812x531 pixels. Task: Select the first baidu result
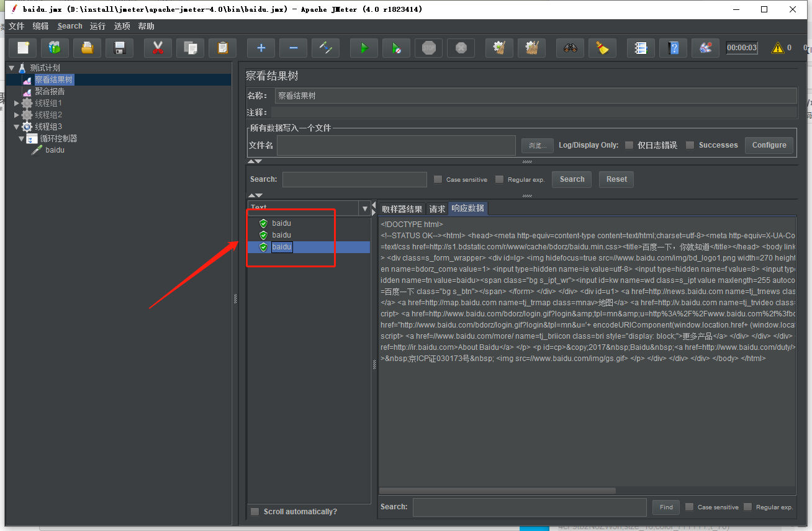[281, 223]
